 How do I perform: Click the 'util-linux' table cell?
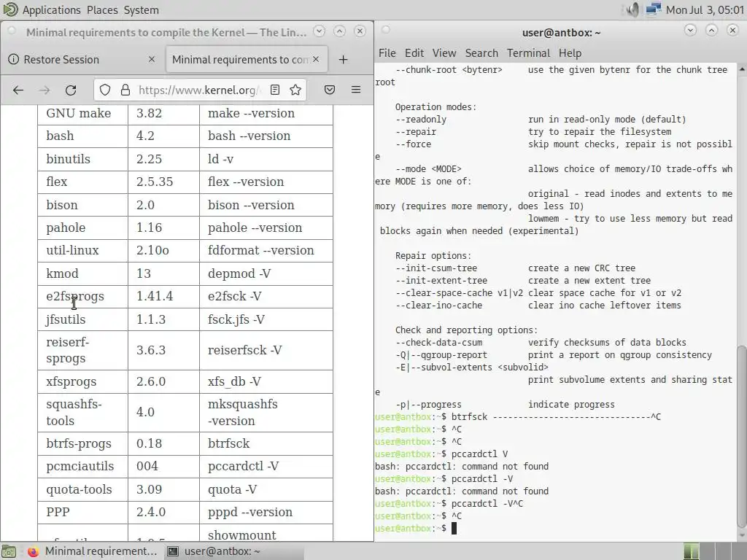[83, 251]
